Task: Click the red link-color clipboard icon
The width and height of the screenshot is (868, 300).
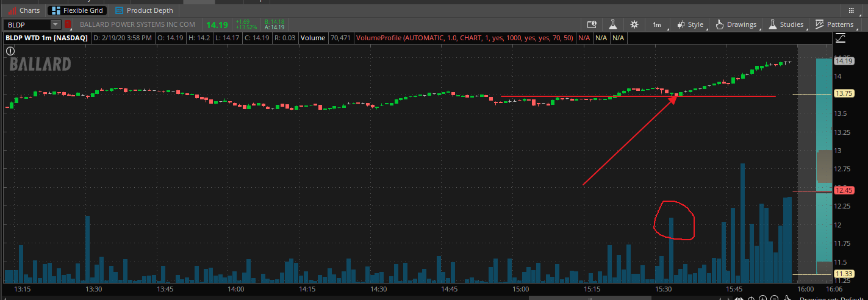Action: point(68,24)
